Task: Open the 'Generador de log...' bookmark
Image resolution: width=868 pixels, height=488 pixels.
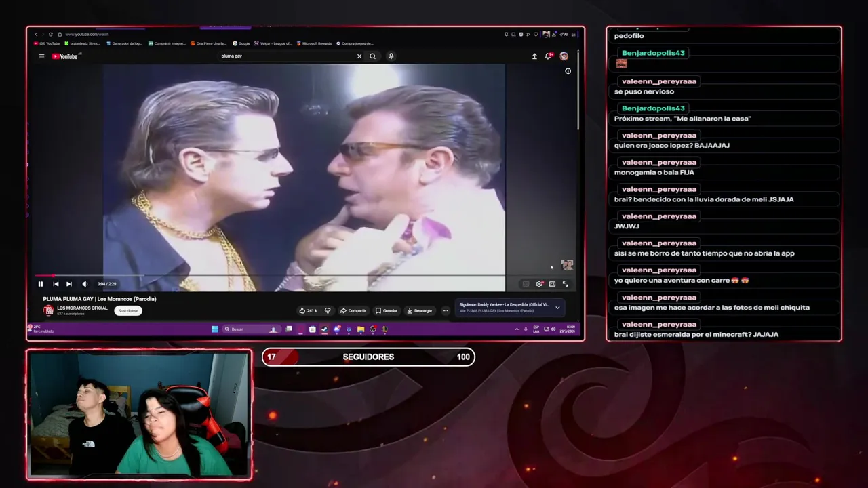Action: point(124,43)
